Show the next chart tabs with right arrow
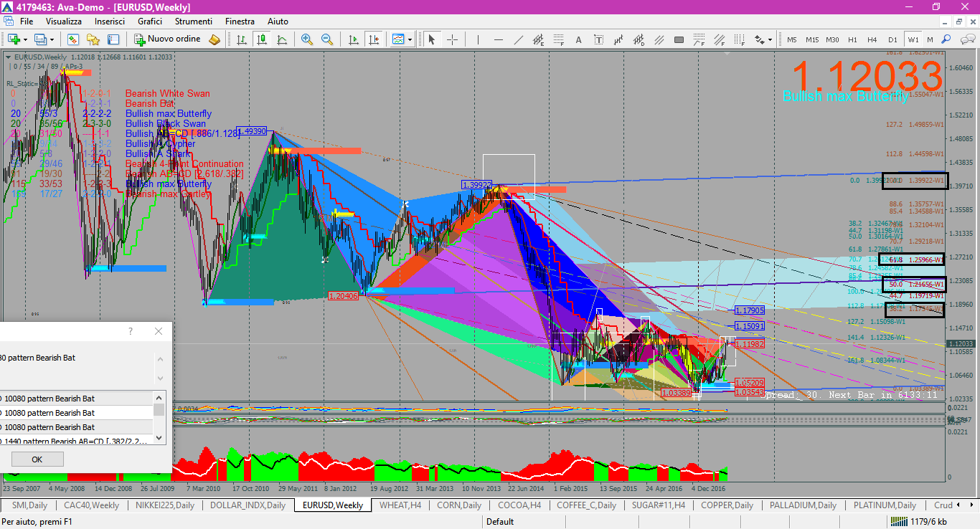 [973, 505]
